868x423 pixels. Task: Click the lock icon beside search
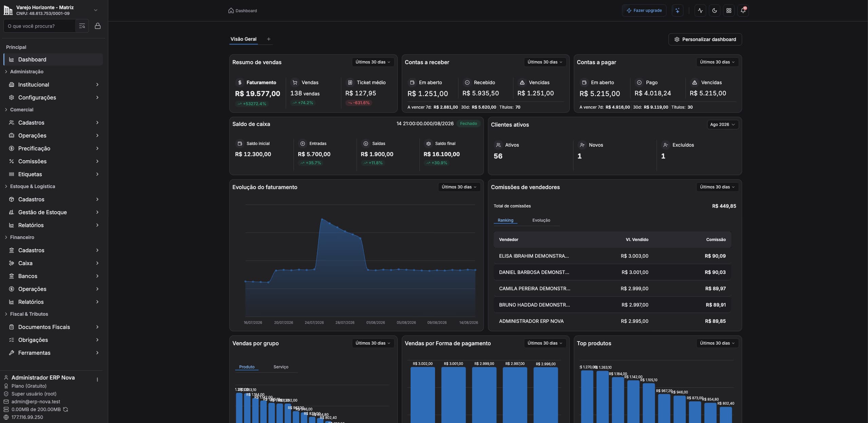(98, 26)
